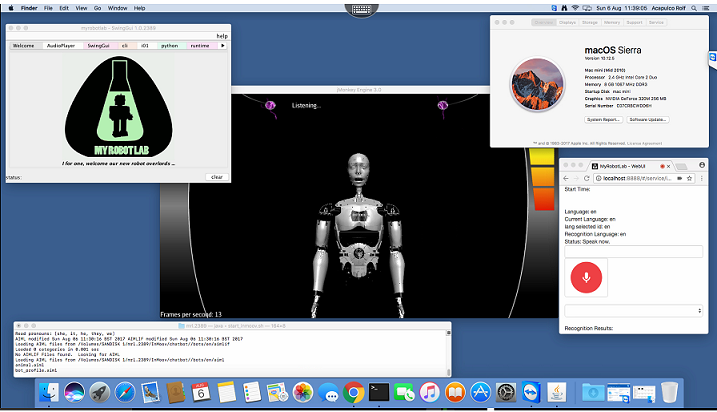Screen dimensions: 717x412
Task: Close the MyRobotLab WebUI Chrome tab
Action: tap(668, 166)
